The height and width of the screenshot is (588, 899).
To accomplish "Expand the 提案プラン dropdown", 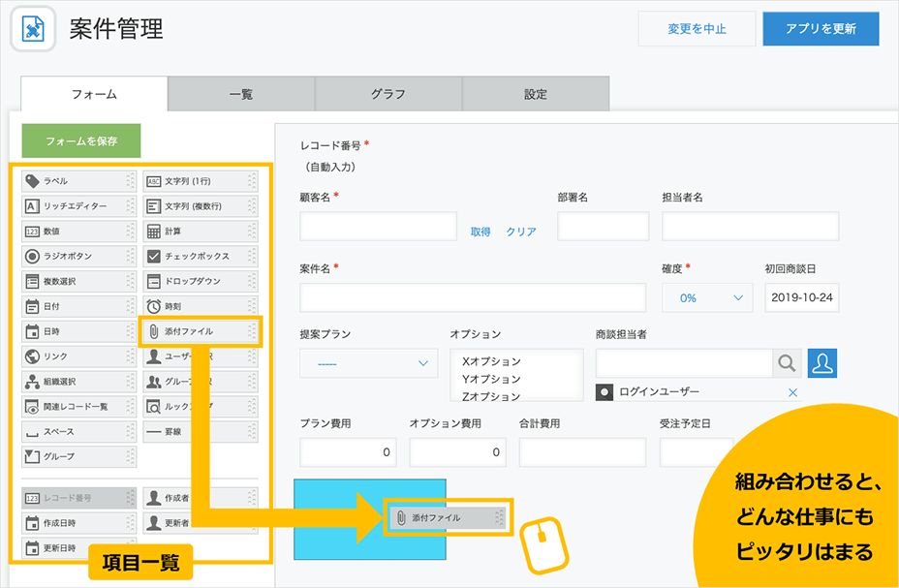I will pos(369,363).
